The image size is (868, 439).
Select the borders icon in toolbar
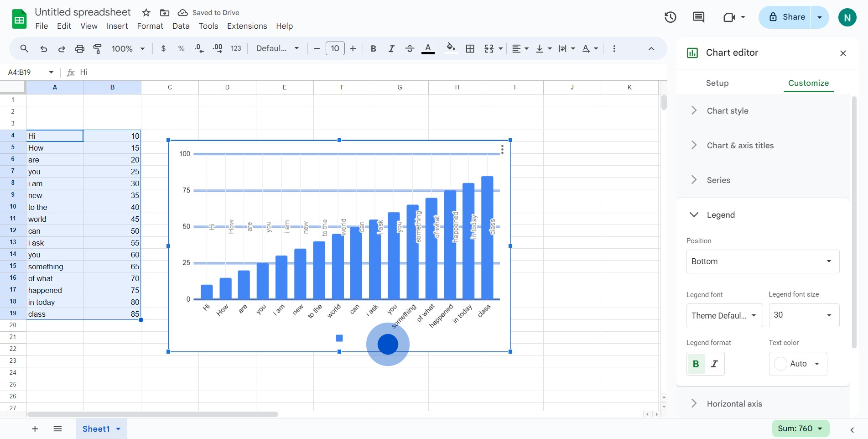pyautogui.click(x=470, y=48)
